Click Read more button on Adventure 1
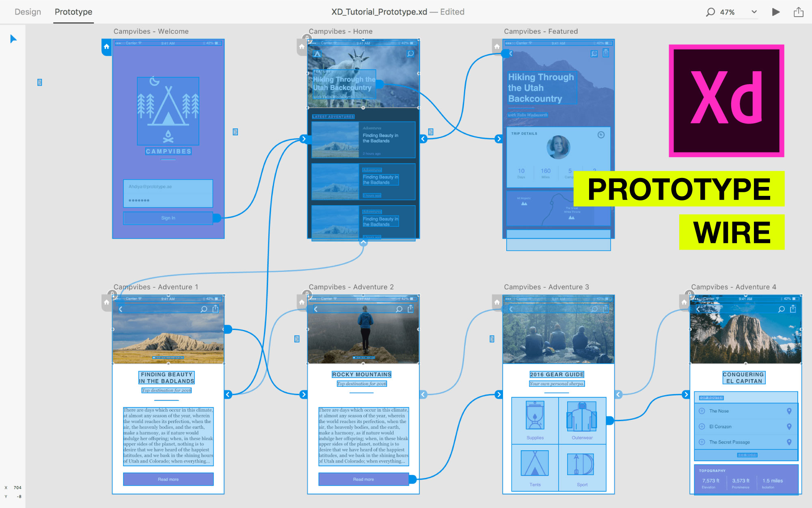 click(168, 479)
